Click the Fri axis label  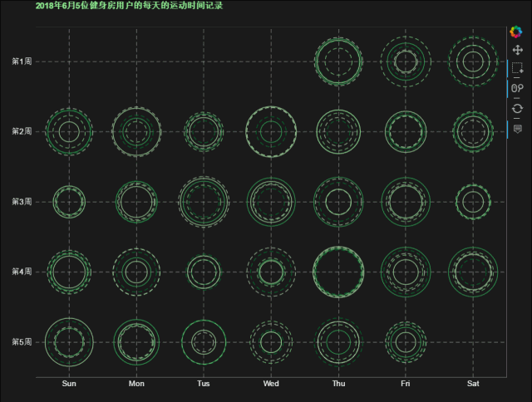click(405, 384)
